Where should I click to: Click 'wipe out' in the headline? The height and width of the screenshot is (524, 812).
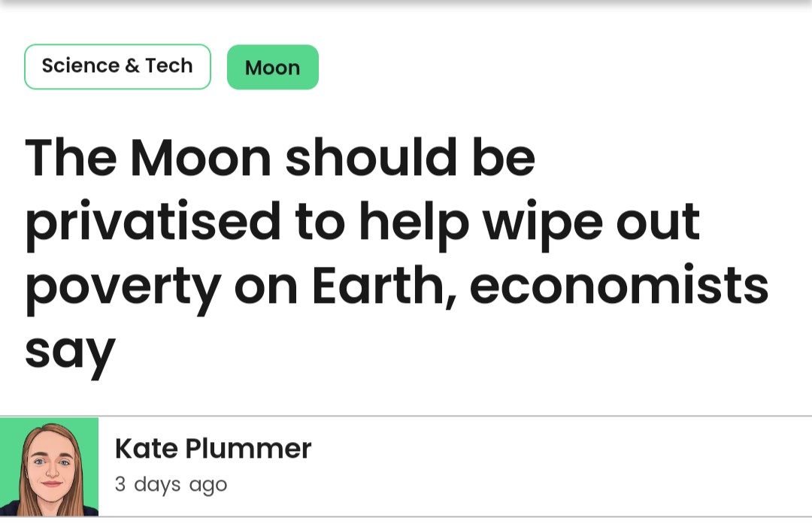pos(590,223)
